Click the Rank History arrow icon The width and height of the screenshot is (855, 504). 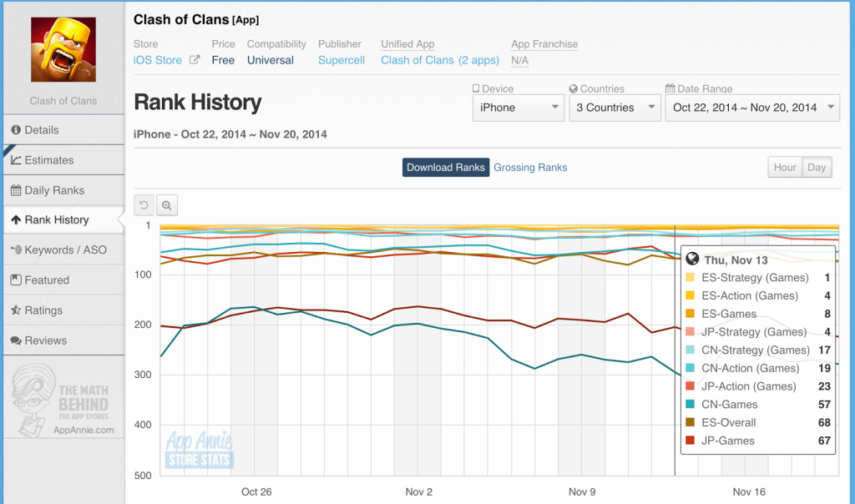point(16,220)
